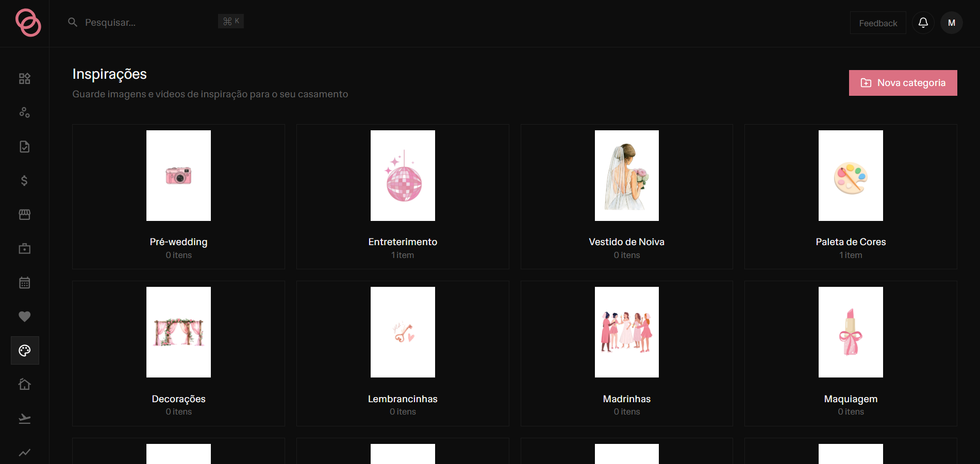Open the Maquiagem lipstick category
Viewport: 980px width, 464px height.
coord(851,353)
